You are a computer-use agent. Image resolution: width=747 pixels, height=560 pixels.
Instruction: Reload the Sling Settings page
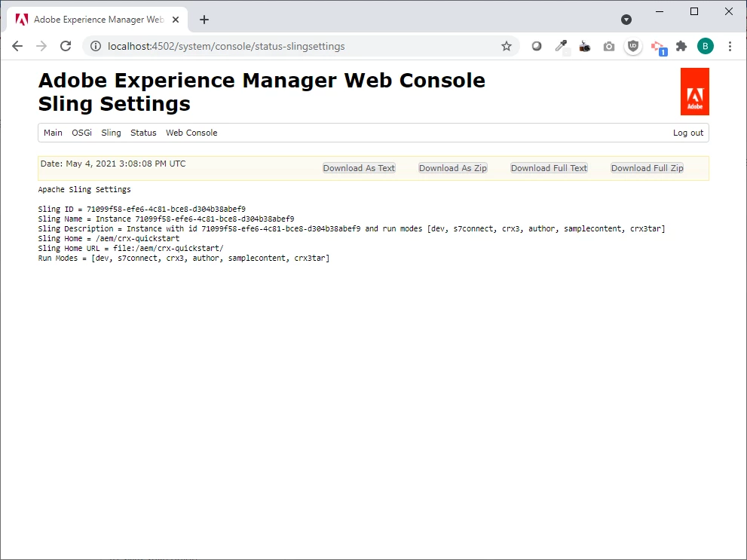(x=66, y=46)
